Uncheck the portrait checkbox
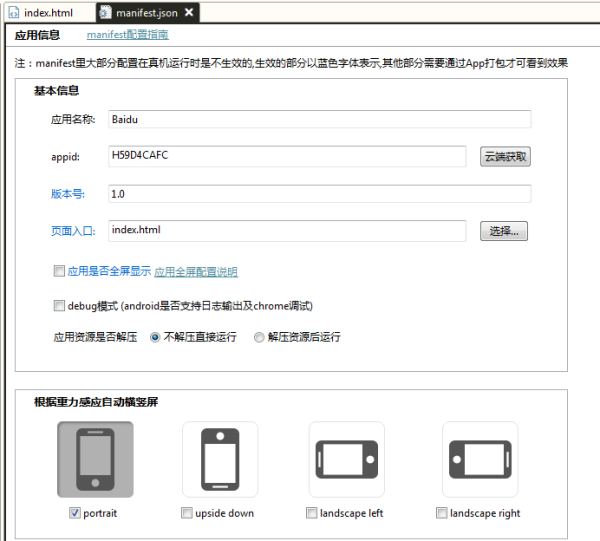Screen dimensions: 600x541 (75, 513)
